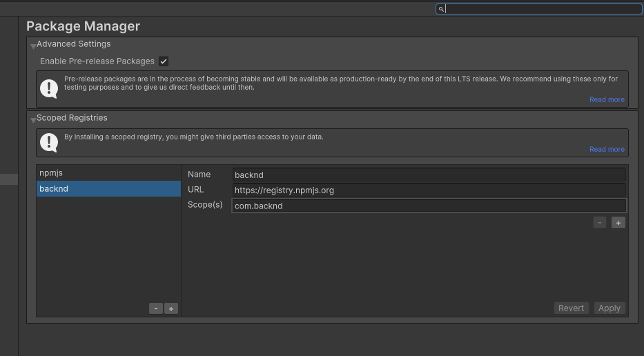Image resolution: width=644 pixels, height=356 pixels.
Task: Select the npmjs registry in the list
Action: pyautogui.click(x=108, y=173)
